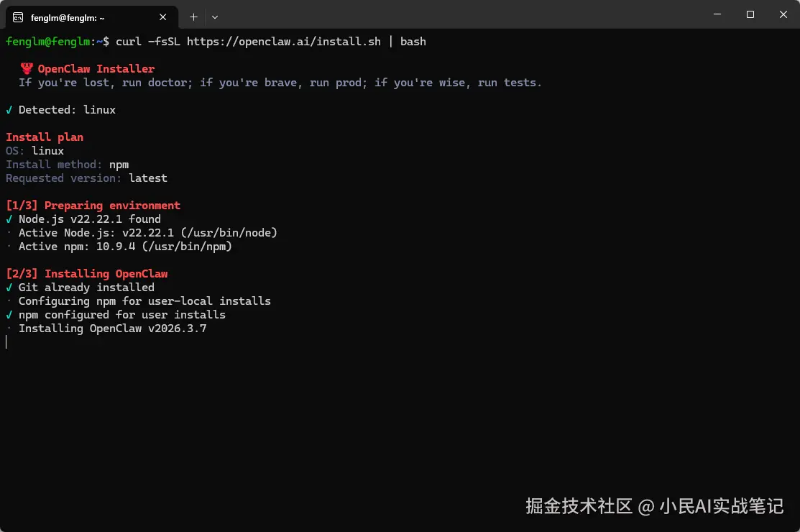
Task: Open a new tab with the plus button
Action: click(x=193, y=17)
